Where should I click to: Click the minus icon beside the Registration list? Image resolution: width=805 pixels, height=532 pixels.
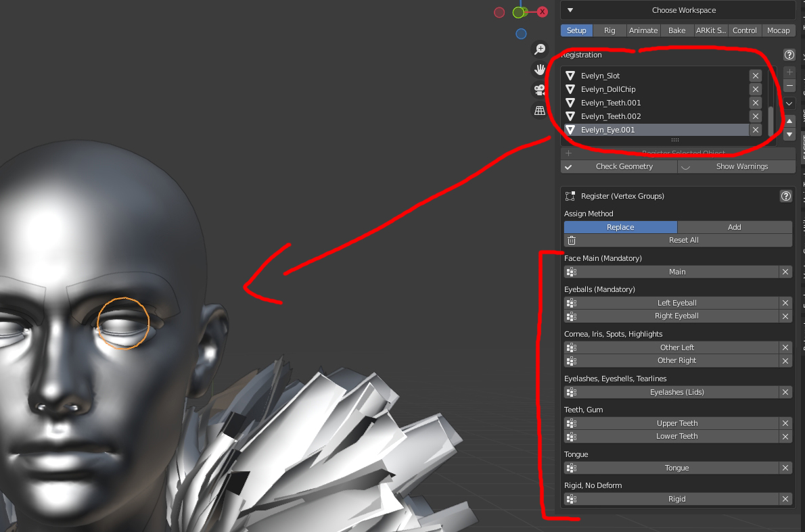tap(789, 86)
